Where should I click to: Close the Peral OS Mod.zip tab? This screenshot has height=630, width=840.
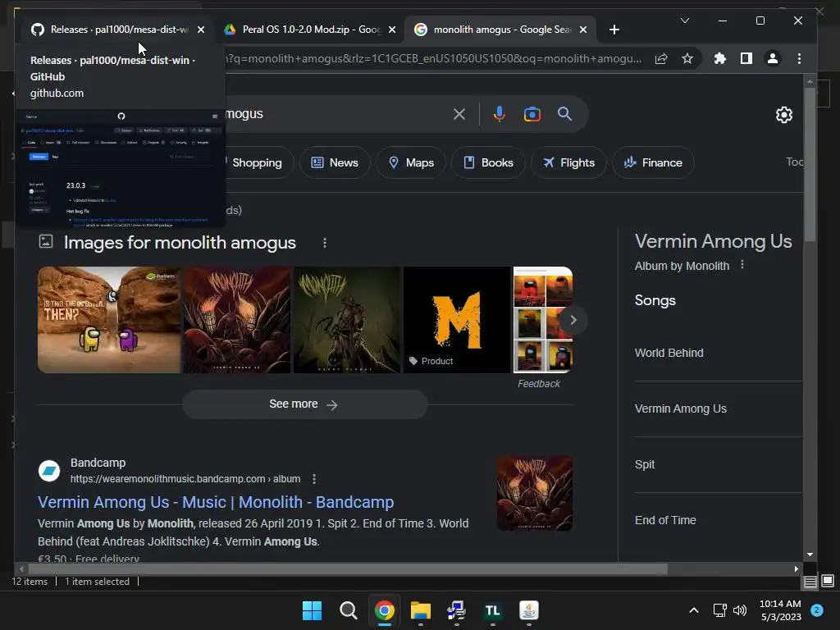(x=392, y=30)
